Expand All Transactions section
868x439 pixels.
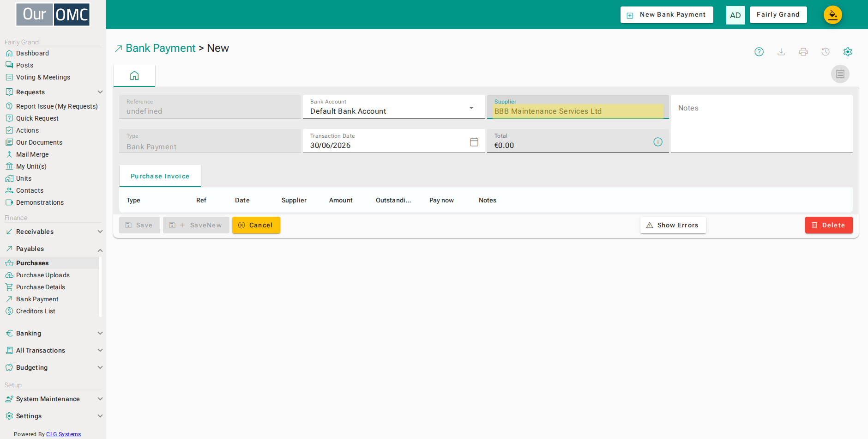[53, 350]
